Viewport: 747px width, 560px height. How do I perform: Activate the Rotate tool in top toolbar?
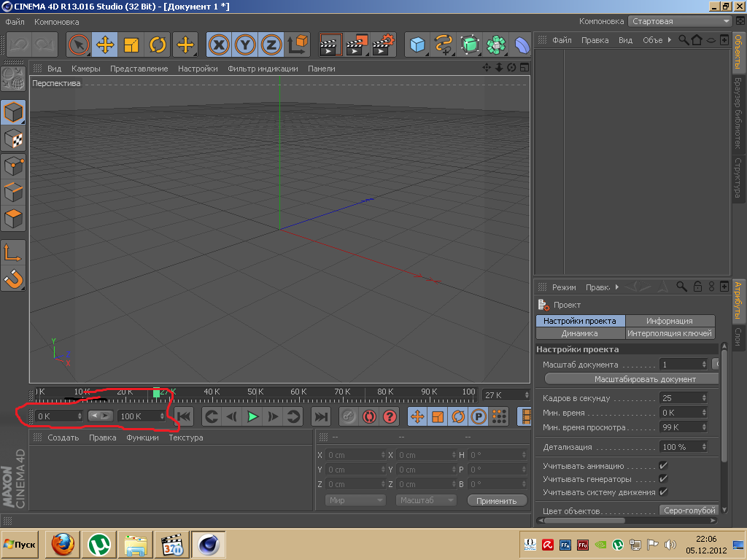coord(158,45)
